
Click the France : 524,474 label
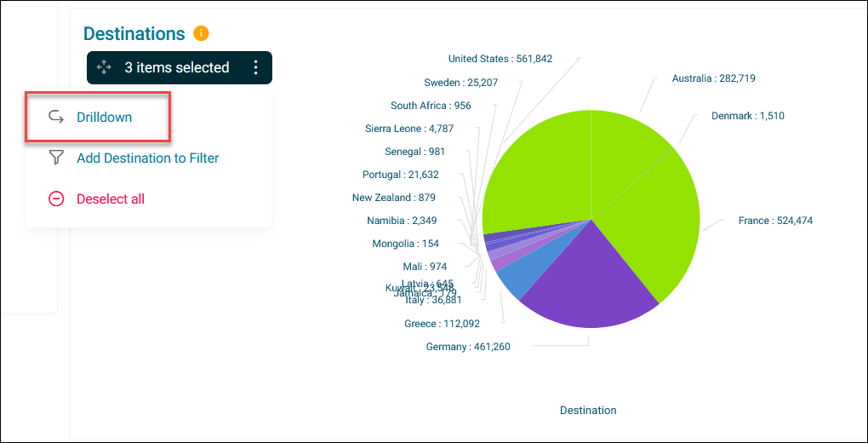tap(775, 221)
